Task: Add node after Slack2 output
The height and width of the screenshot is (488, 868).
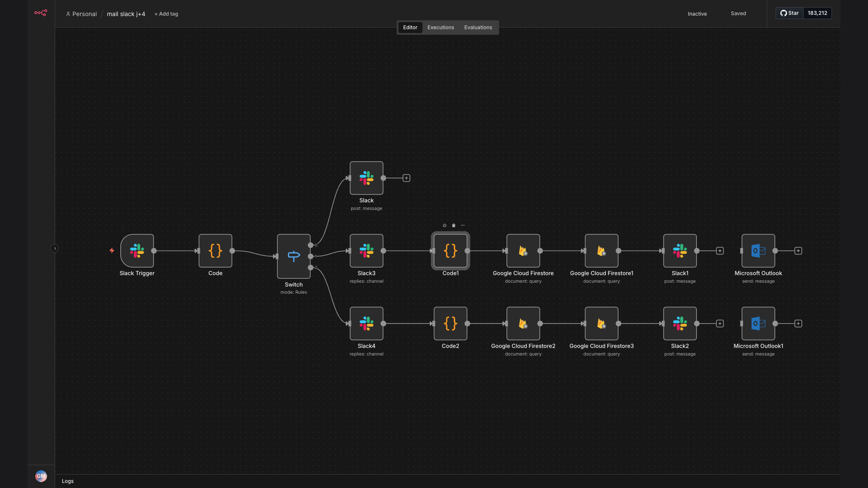Action: [720, 324]
